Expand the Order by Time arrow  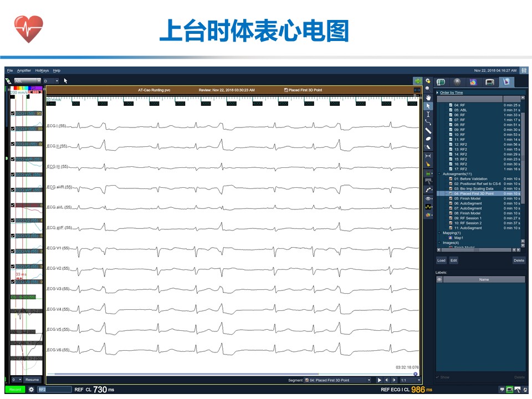(x=437, y=93)
